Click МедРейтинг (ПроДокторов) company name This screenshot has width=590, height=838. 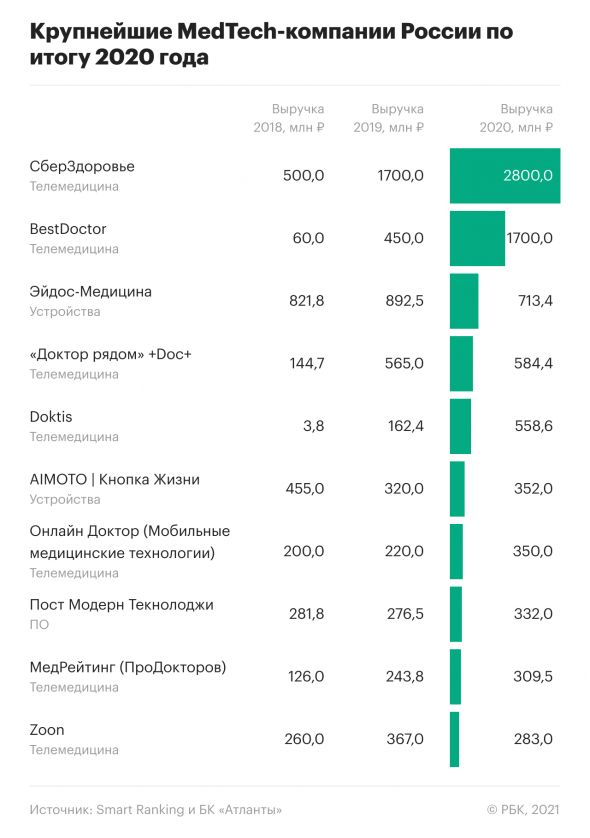[x=128, y=668]
